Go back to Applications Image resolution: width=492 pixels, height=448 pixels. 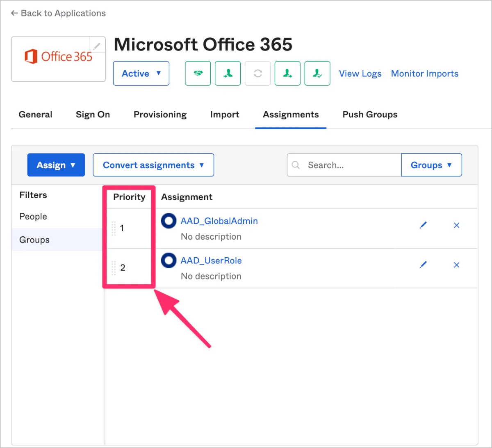click(58, 13)
